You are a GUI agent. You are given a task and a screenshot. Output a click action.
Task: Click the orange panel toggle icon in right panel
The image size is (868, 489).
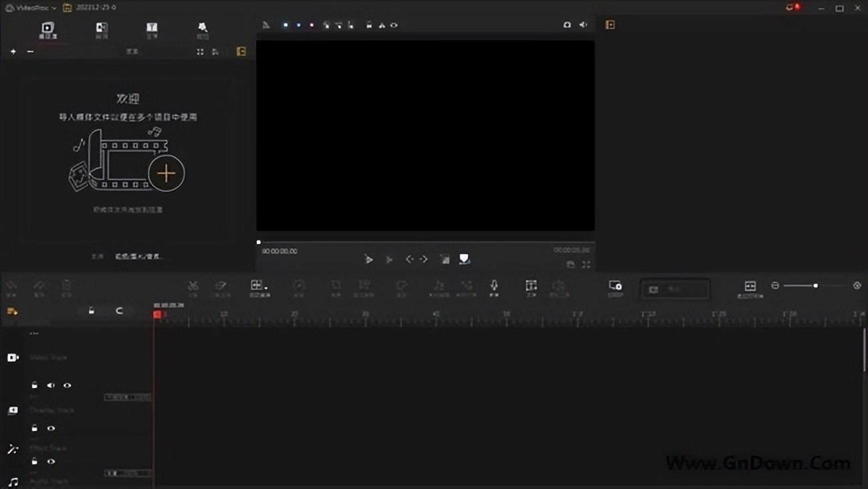pos(610,25)
